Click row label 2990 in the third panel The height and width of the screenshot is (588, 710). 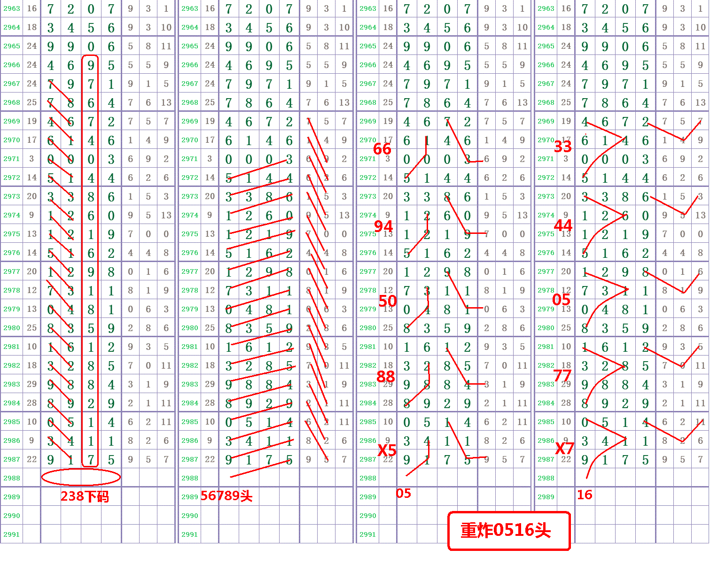pos(368,516)
